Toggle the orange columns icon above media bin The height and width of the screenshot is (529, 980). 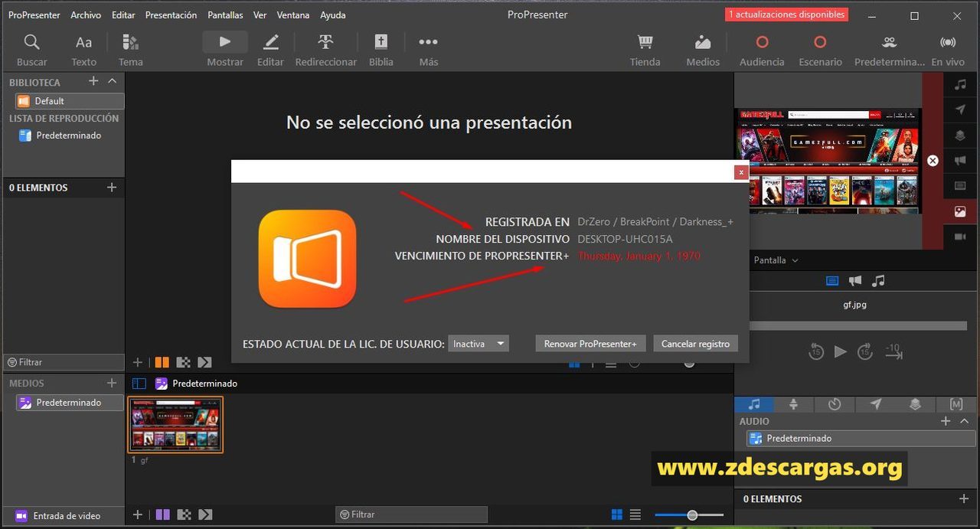point(162,362)
